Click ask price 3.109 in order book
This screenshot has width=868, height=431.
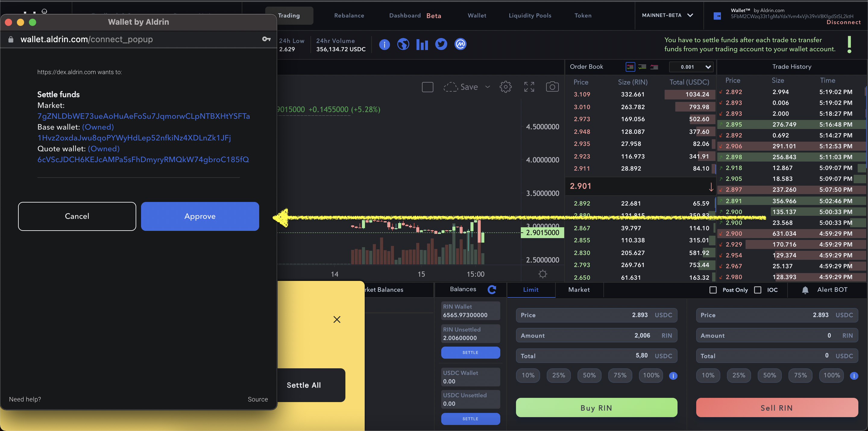click(x=582, y=95)
